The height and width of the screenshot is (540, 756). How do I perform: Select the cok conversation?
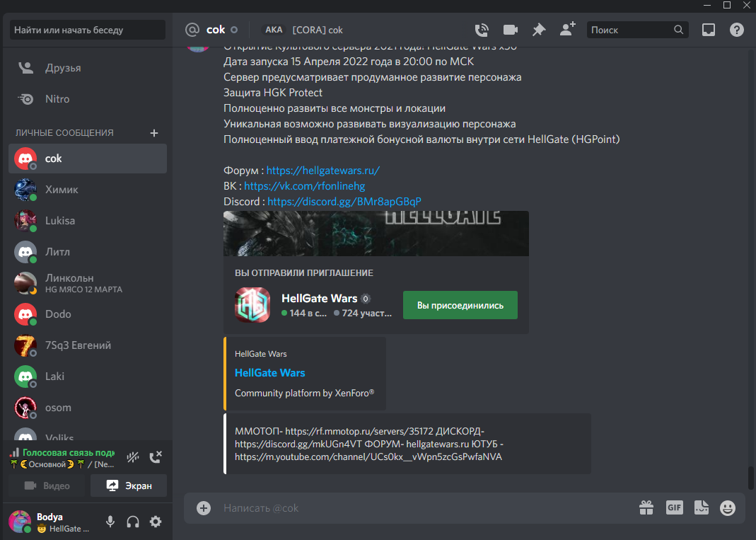tap(88, 159)
